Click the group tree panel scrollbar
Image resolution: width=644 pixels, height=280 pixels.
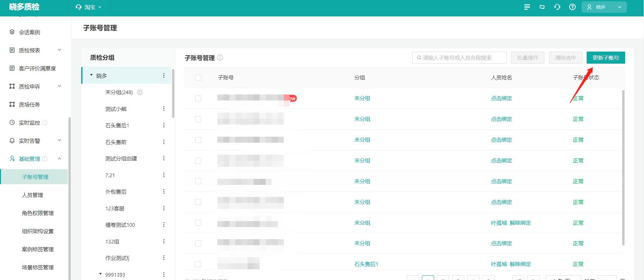coord(173,93)
